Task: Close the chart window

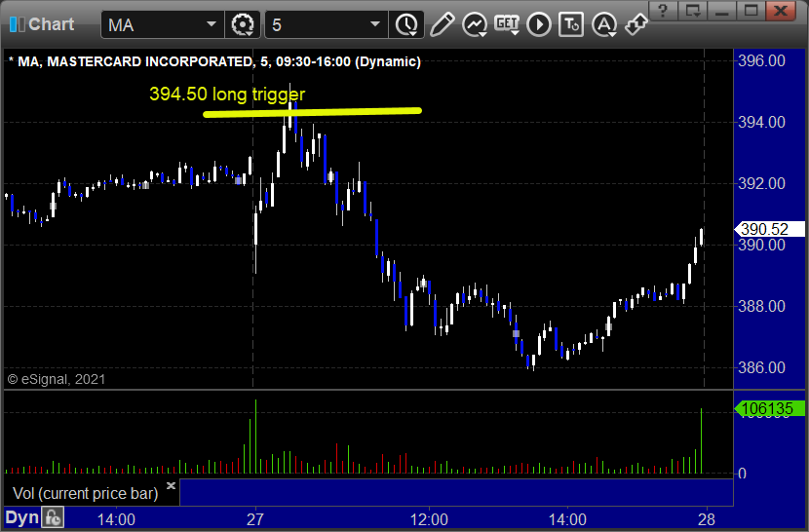Action: click(781, 11)
